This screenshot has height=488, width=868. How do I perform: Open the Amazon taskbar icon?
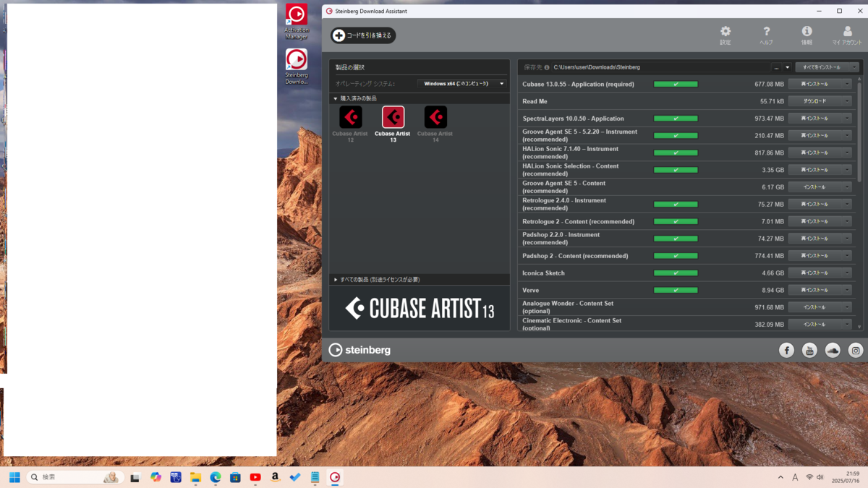[275, 477]
